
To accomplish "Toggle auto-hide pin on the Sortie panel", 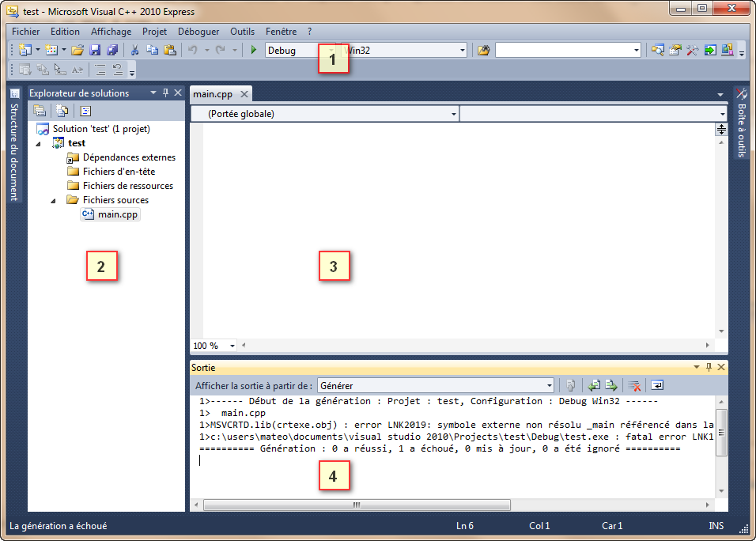I will [708, 367].
